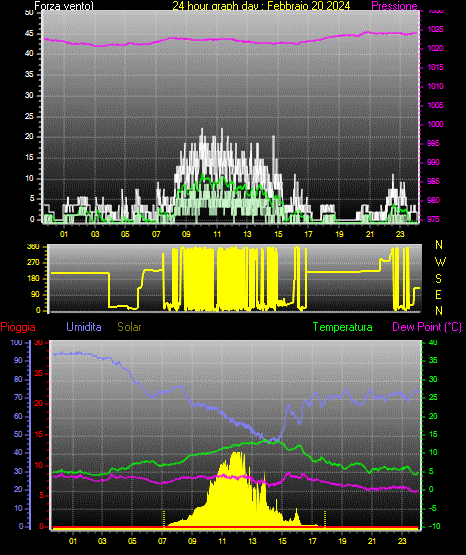Click the green 40 on temperature axis
Viewport: 466px width, 555px height.
pyautogui.click(x=433, y=343)
